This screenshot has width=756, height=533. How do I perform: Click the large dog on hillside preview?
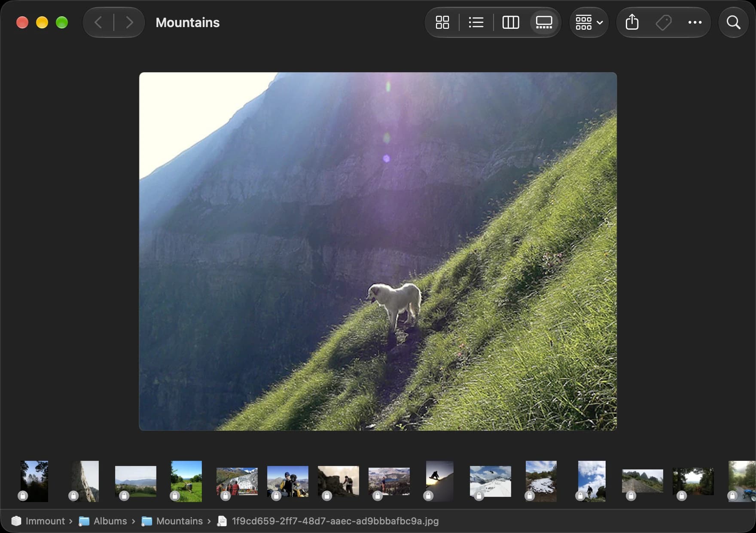coord(378,251)
